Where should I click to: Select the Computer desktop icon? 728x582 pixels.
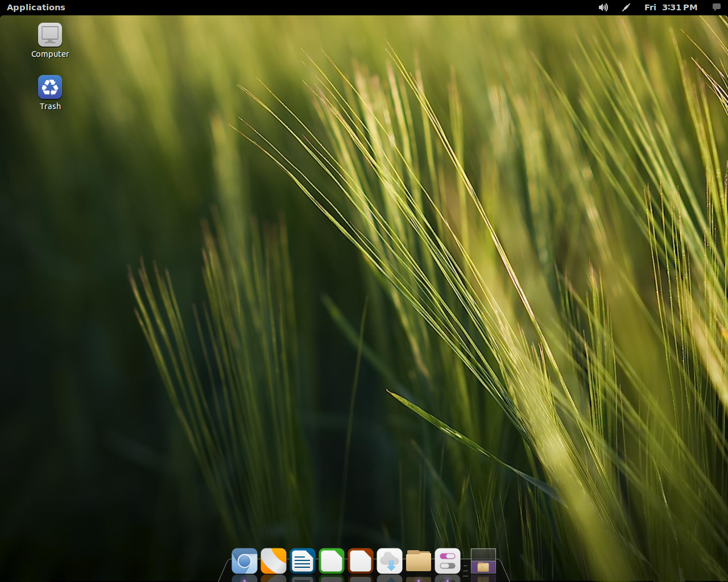pos(50,35)
